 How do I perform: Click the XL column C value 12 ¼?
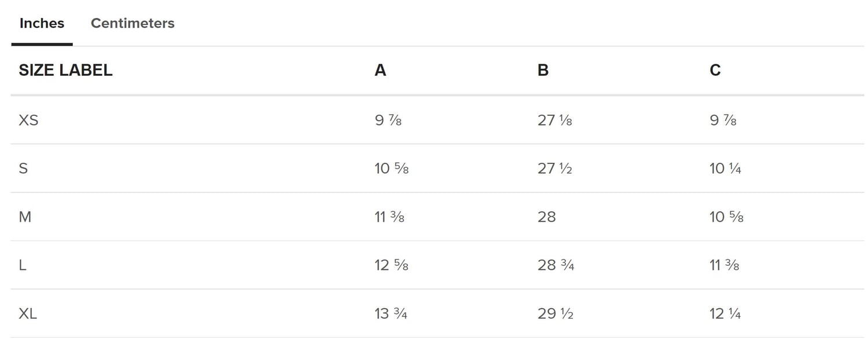coord(725,314)
